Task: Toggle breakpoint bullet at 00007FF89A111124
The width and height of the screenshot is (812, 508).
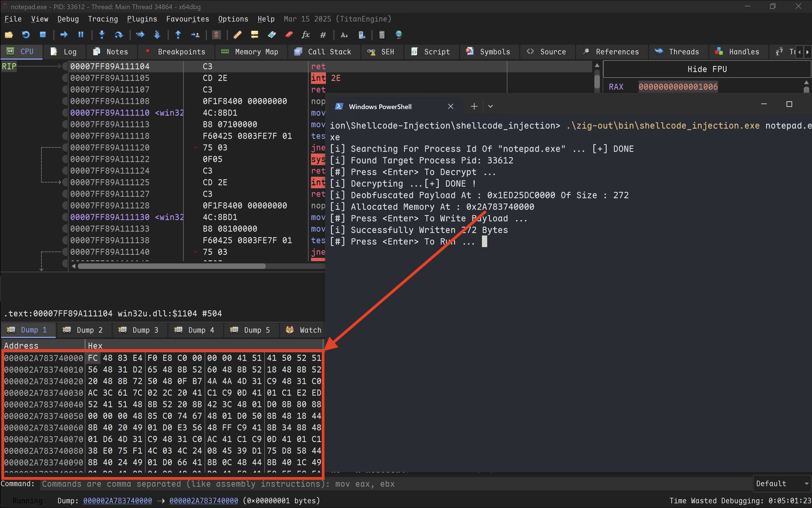Action: 65,171
